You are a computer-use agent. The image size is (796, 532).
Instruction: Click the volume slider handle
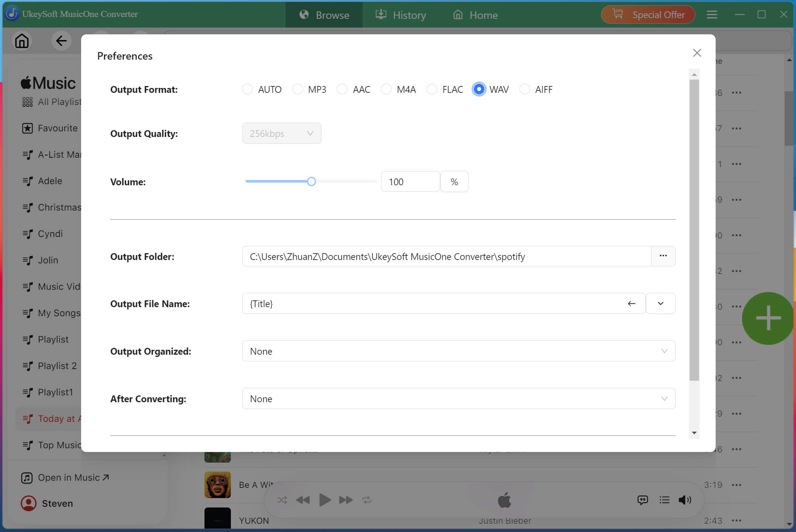point(311,181)
